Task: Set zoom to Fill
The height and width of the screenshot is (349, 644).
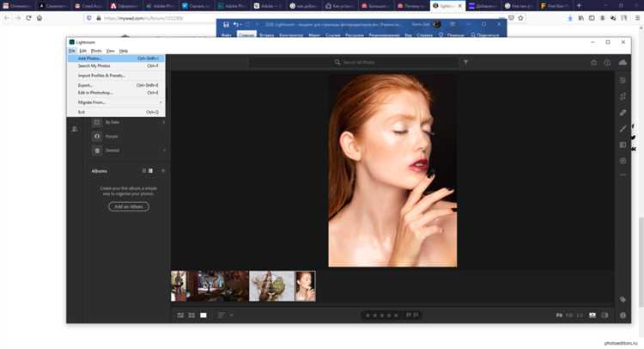Action: (x=569, y=315)
